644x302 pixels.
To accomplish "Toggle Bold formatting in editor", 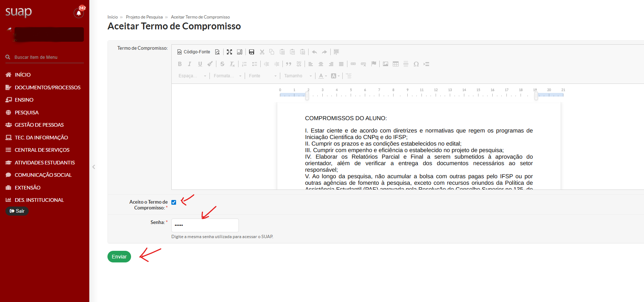I will click(x=180, y=64).
